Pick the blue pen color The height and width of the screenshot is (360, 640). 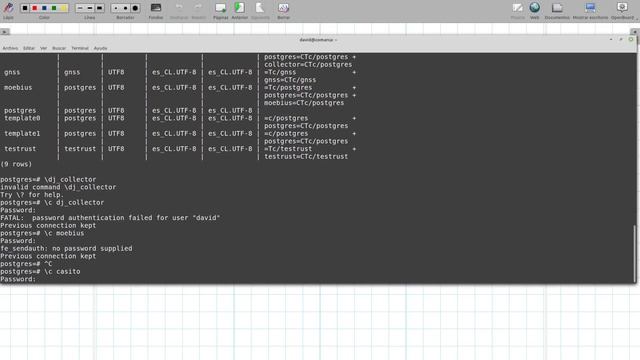click(44, 8)
